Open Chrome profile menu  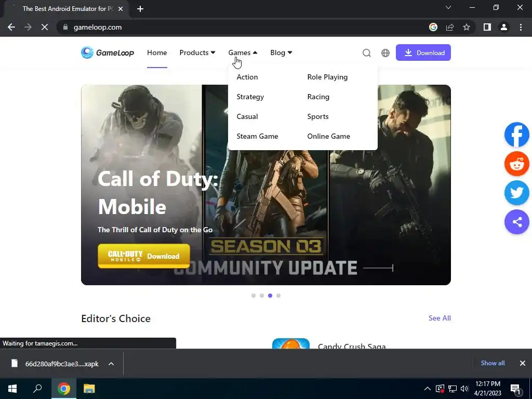504,27
